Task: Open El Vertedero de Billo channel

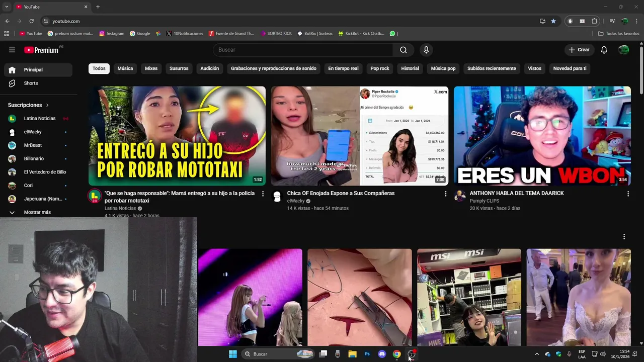Action: [38, 172]
